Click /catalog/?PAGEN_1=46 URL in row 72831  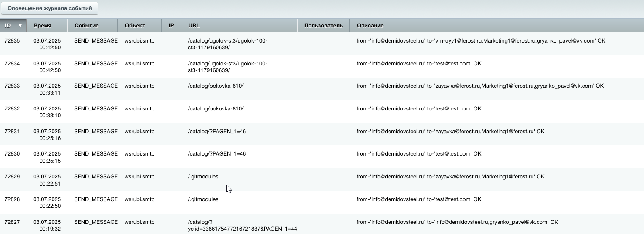[x=217, y=132]
